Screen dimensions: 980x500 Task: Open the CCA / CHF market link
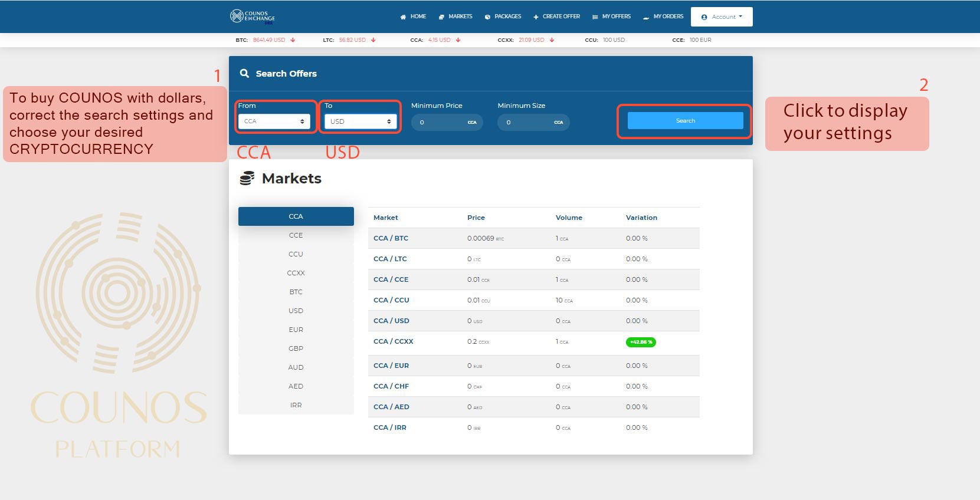pos(391,386)
